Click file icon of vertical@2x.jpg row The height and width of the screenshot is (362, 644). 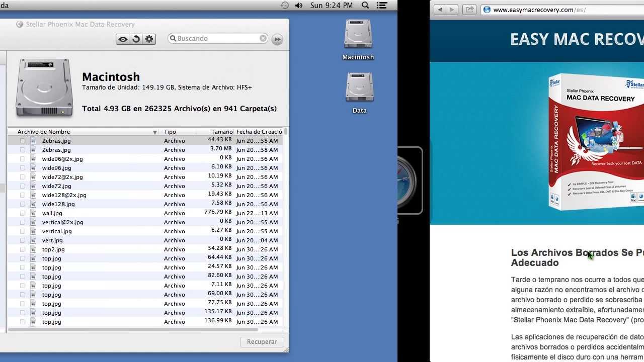click(34, 222)
